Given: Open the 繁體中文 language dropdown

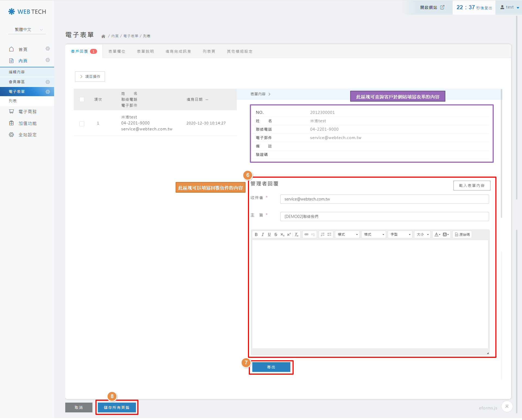Looking at the screenshot, I should (x=27, y=30).
